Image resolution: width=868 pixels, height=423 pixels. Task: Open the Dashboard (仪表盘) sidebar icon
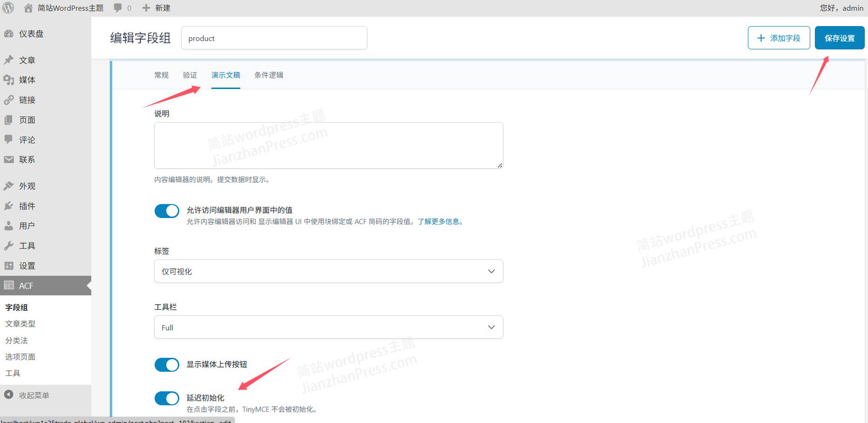click(9, 34)
